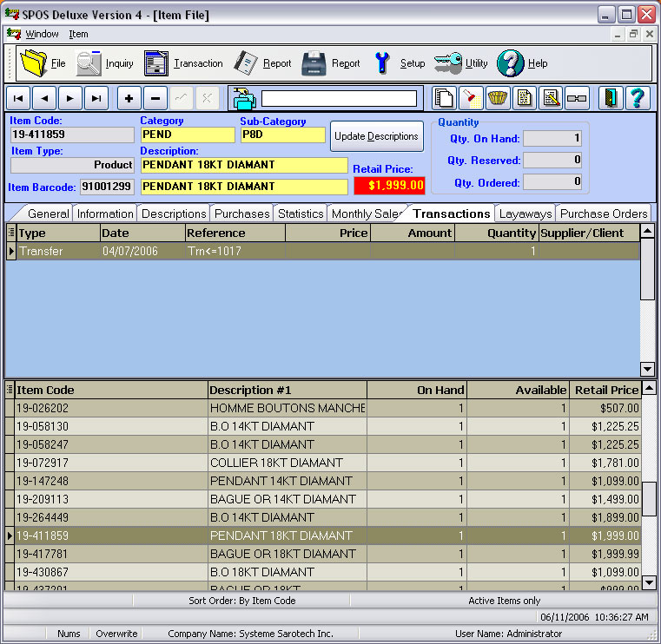Viewport: 661px width, 644px height.
Task: Click the copy documents icon
Action: pyautogui.click(x=445, y=99)
